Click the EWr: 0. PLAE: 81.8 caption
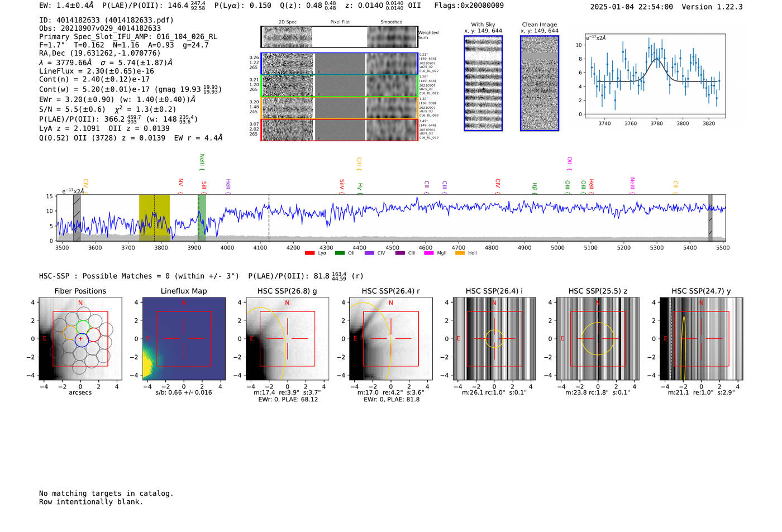This screenshot has width=782, height=532. click(x=391, y=399)
